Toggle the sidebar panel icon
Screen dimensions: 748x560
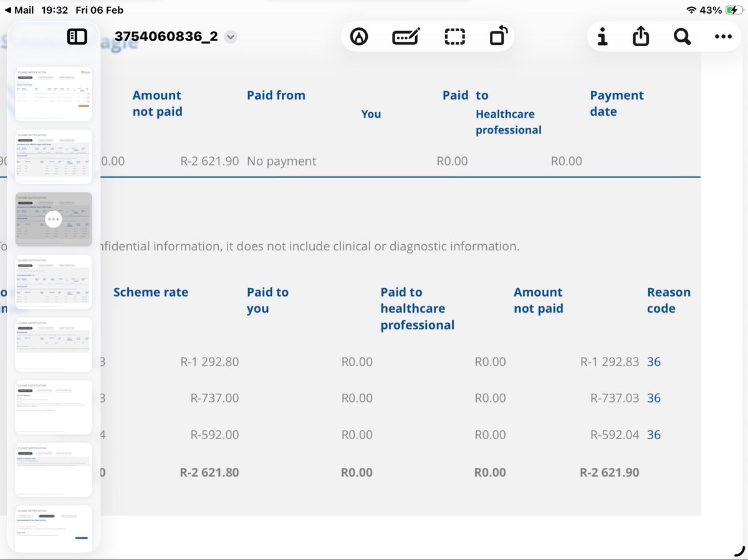[x=77, y=37]
